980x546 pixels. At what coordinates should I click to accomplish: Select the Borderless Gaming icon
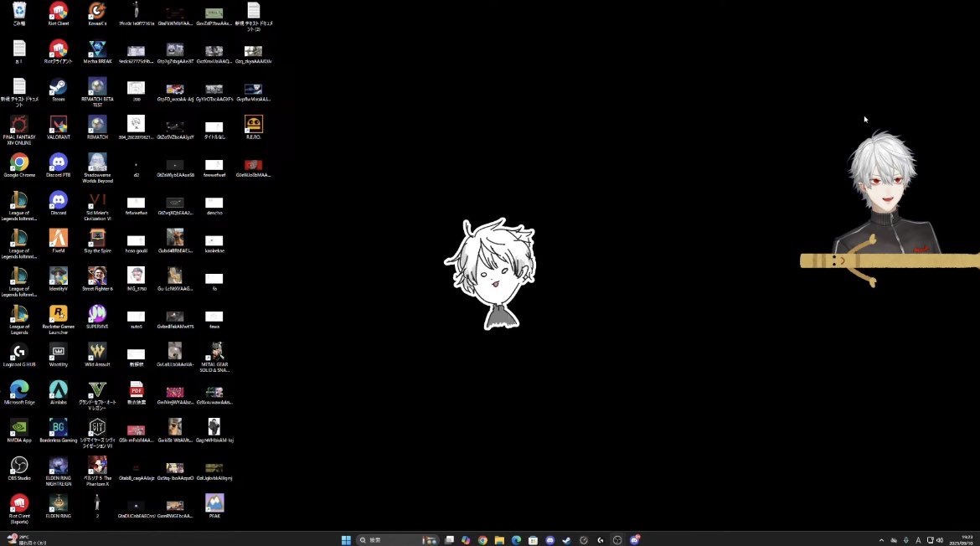(x=58, y=430)
